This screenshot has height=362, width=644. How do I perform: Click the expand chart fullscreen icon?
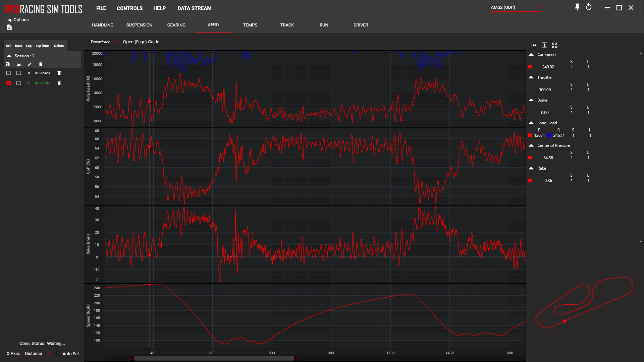point(554,45)
